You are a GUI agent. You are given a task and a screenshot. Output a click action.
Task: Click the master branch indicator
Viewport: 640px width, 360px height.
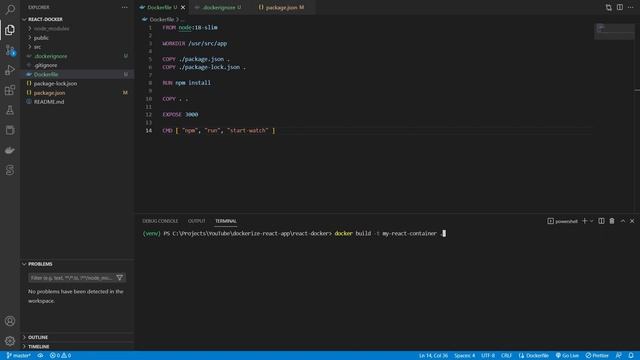(18, 356)
